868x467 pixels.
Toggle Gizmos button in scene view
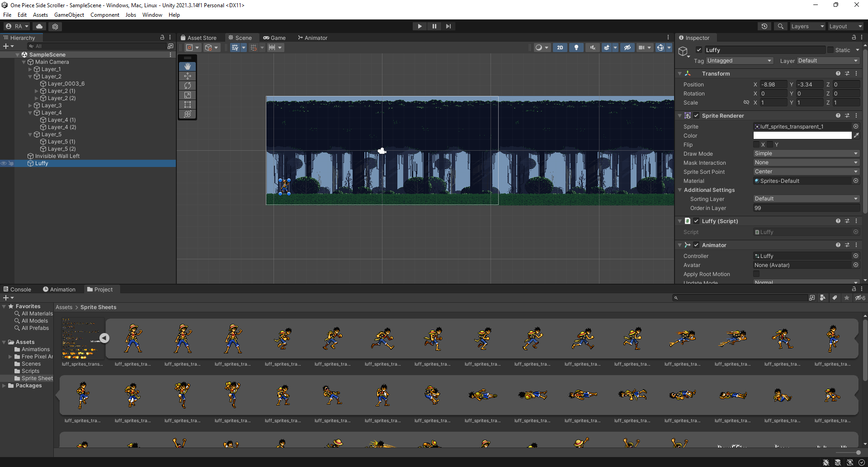point(660,48)
